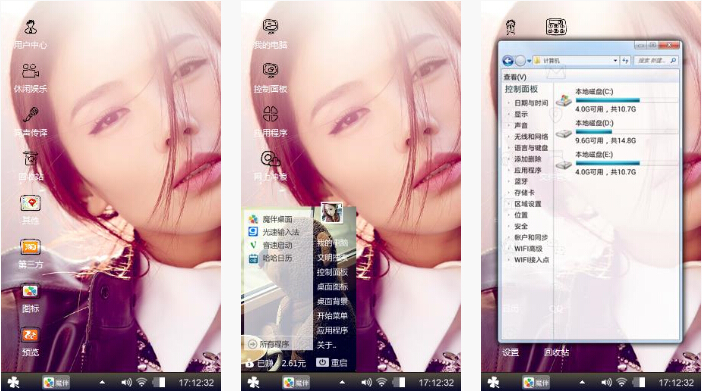Open the 控制面板 desktop icon
The height and width of the screenshot is (391, 702).
270,70
